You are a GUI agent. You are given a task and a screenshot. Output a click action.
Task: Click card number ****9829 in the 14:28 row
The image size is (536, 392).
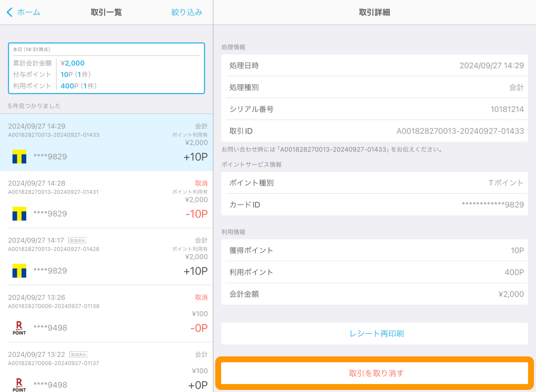tap(50, 214)
